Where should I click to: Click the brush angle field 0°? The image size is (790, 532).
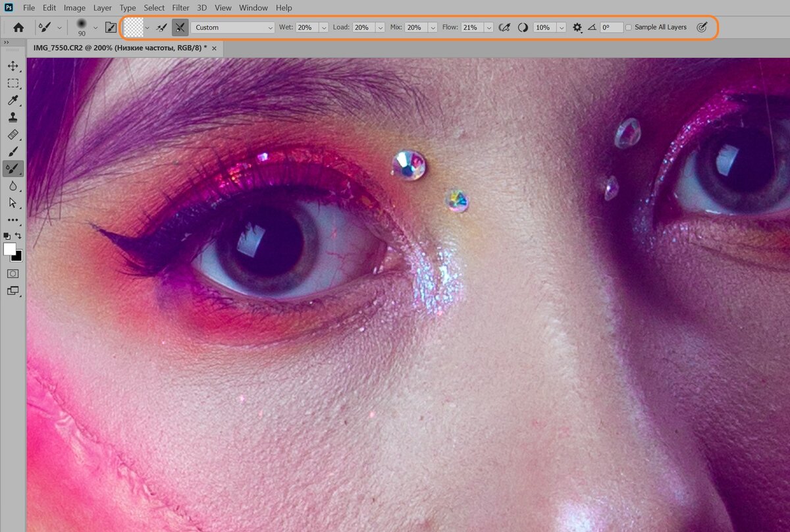tap(612, 28)
